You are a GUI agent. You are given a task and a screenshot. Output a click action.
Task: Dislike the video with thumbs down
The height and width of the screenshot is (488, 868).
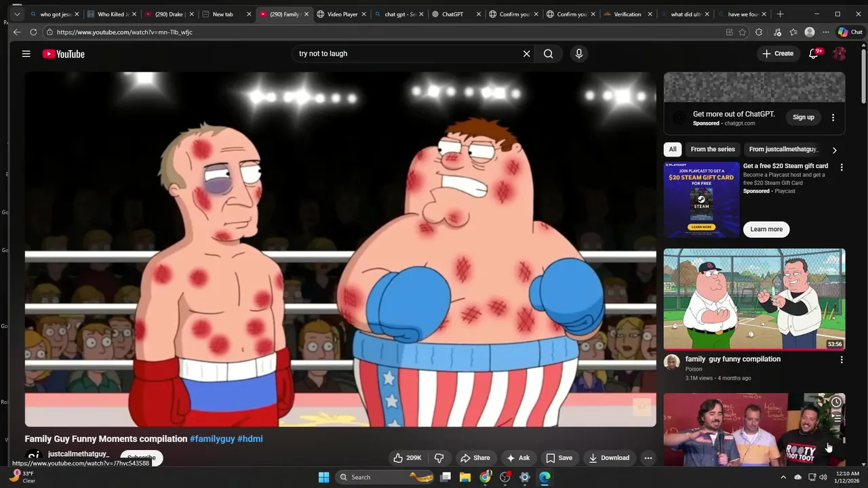439,457
